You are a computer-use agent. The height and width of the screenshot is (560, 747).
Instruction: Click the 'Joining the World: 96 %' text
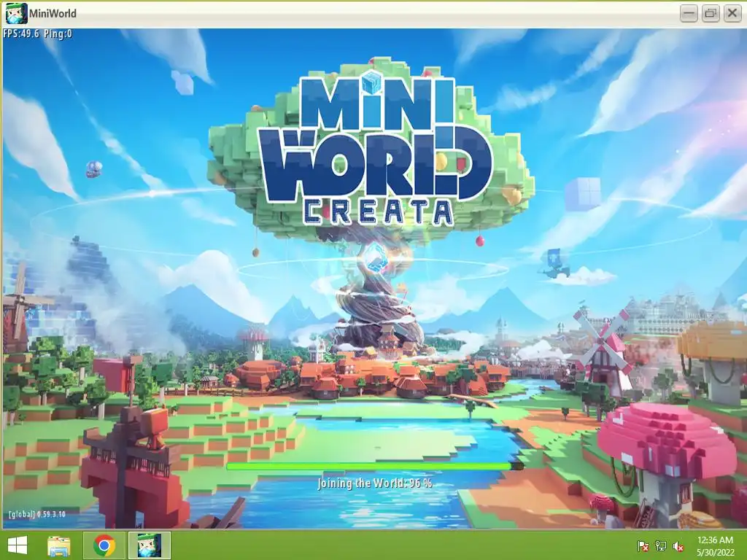point(375,483)
